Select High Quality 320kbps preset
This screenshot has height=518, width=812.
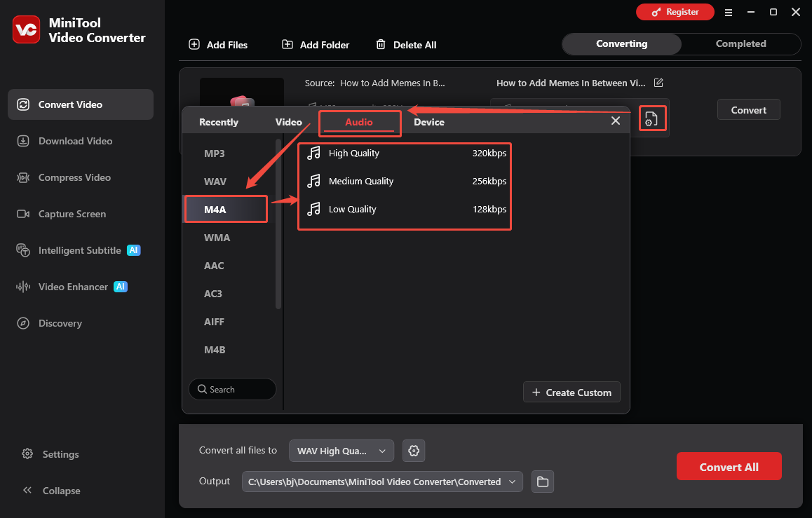pyautogui.click(x=405, y=154)
